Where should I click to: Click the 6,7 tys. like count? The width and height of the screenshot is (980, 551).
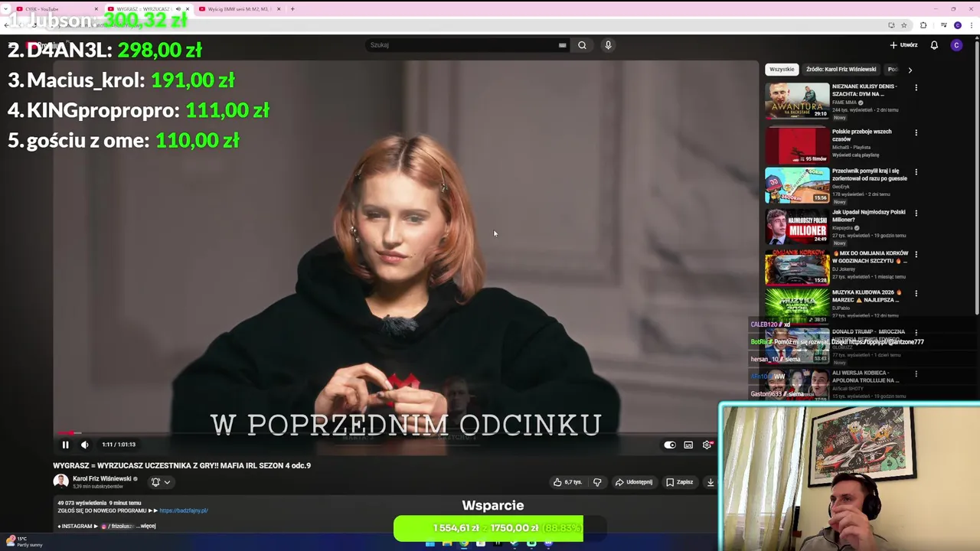573,482
